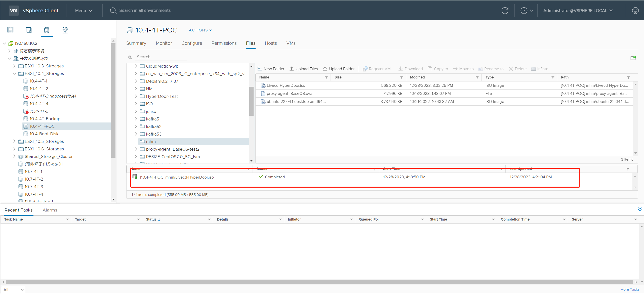Switch to the Monitor tab

[x=164, y=43]
